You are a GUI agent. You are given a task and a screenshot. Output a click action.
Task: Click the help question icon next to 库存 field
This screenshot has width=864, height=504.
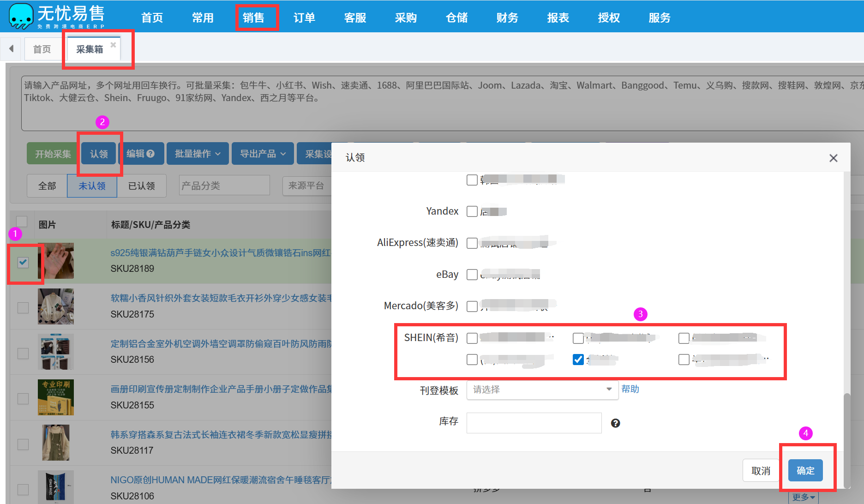(615, 423)
